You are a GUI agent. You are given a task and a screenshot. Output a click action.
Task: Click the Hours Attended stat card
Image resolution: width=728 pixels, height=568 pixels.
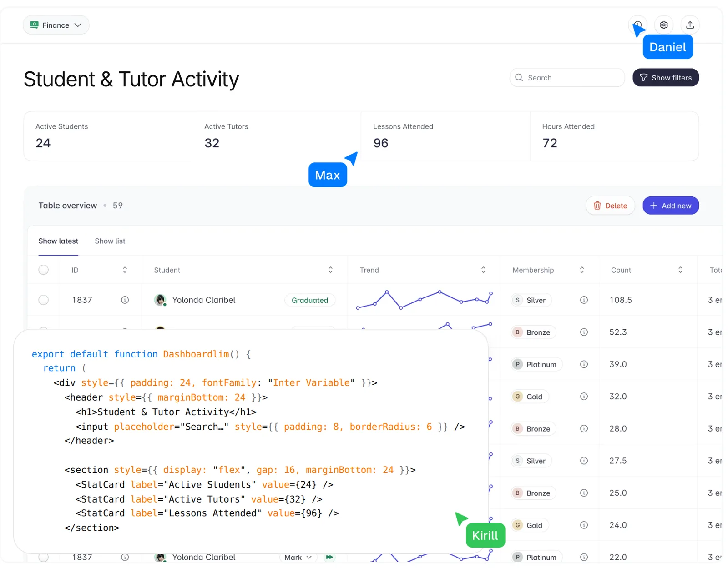(x=614, y=136)
